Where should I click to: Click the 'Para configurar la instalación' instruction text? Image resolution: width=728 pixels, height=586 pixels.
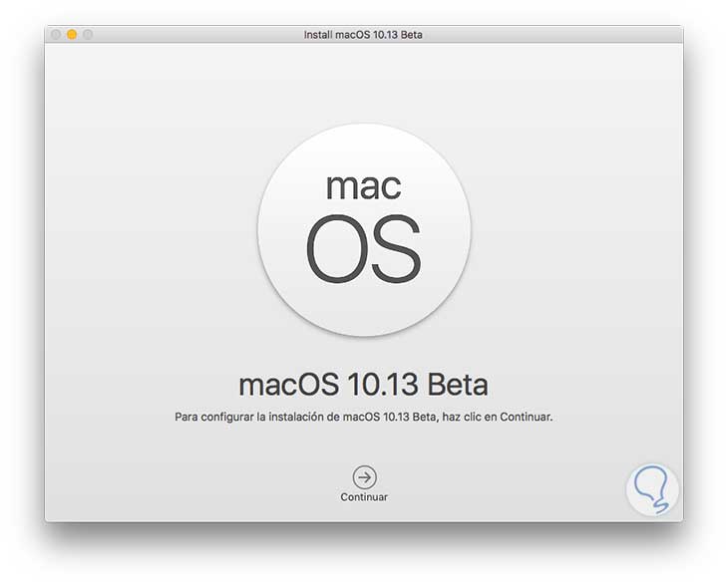coord(364,417)
